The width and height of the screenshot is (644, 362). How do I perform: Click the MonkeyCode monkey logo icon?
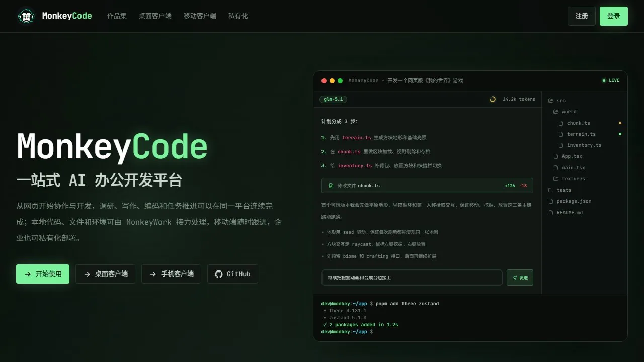(26, 16)
